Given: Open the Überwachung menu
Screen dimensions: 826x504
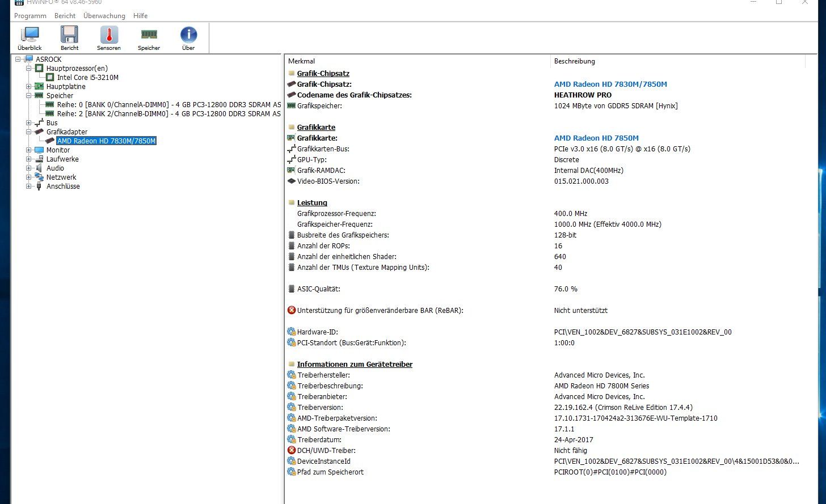Looking at the screenshot, I should tap(104, 16).
